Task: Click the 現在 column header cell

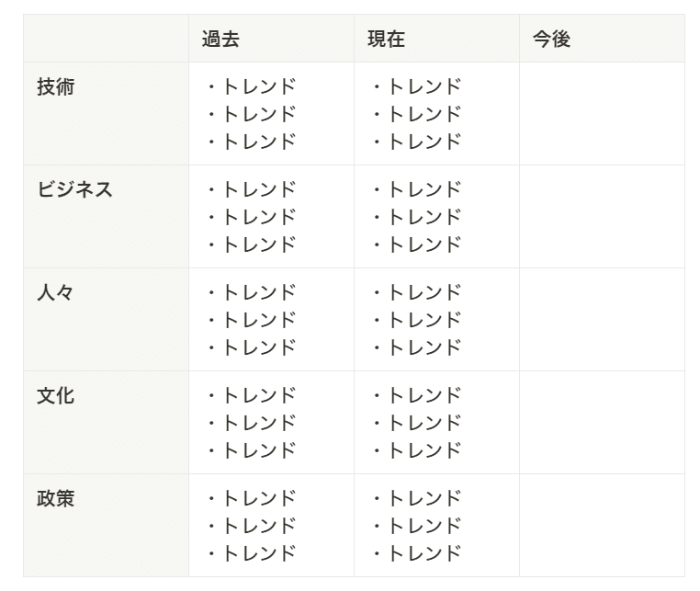Action: click(x=436, y=39)
